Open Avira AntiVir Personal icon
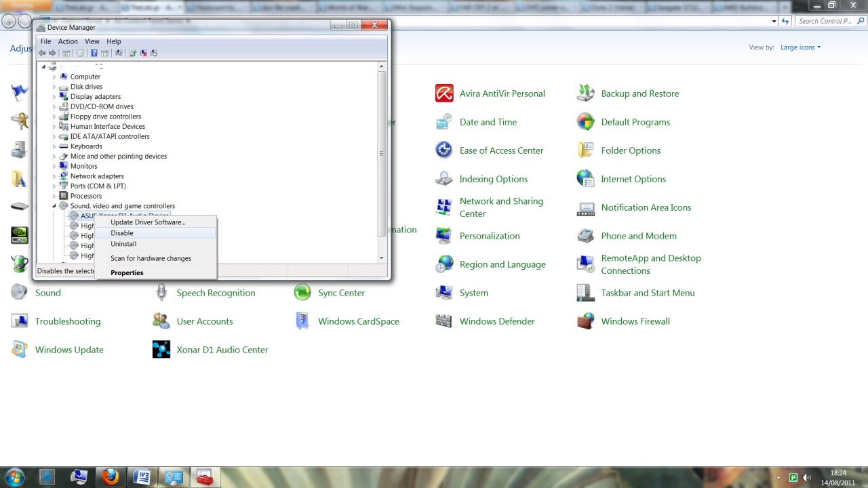 [444, 94]
